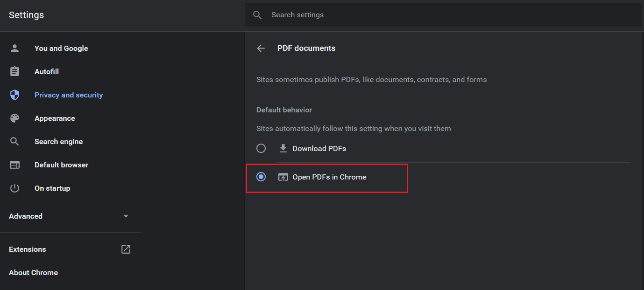Open the About Chrome page
Viewport: 644px width, 290px height.
click(x=33, y=273)
